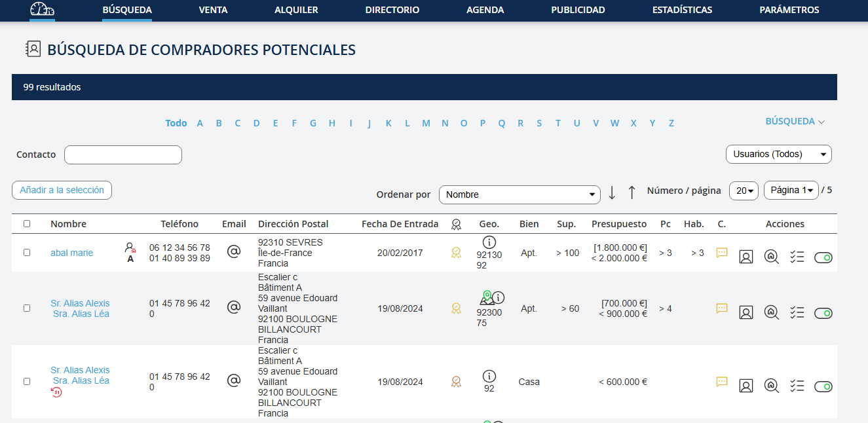Click property search icon for abal marie
Viewport: 868px width, 423px height.
(771, 257)
